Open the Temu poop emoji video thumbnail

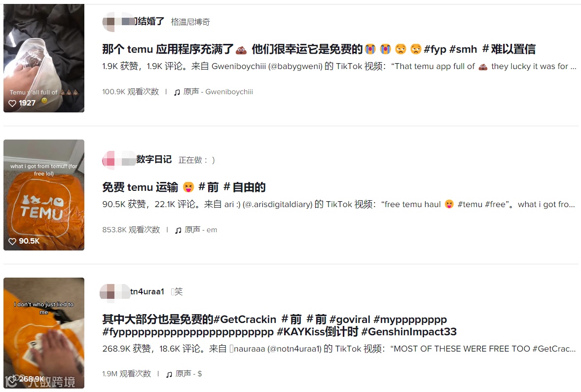tap(44, 58)
